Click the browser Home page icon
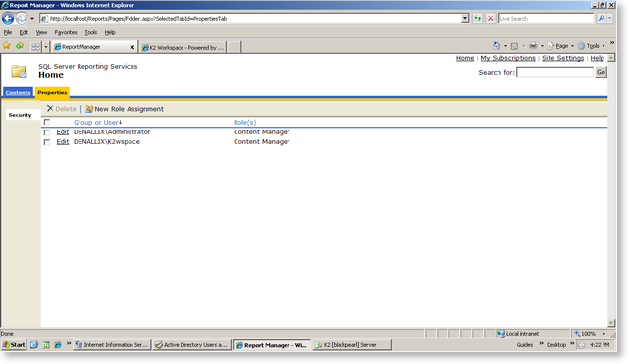629x364 pixels. (x=497, y=46)
